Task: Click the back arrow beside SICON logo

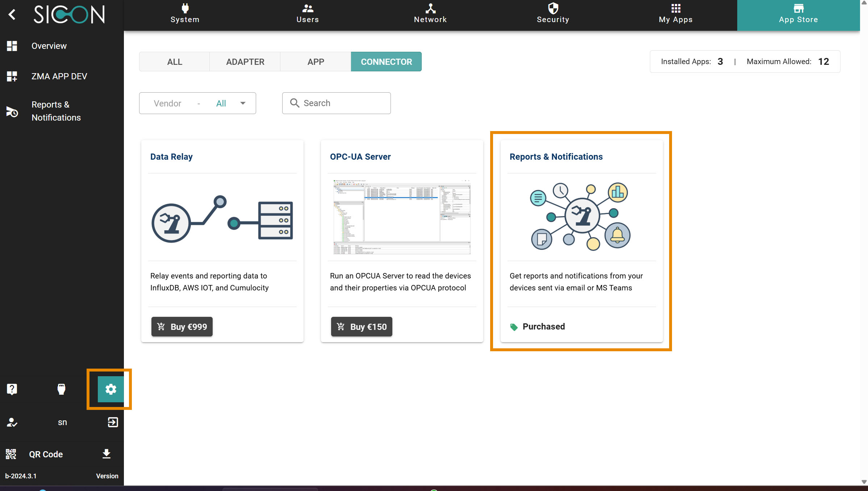Action: (x=12, y=14)
